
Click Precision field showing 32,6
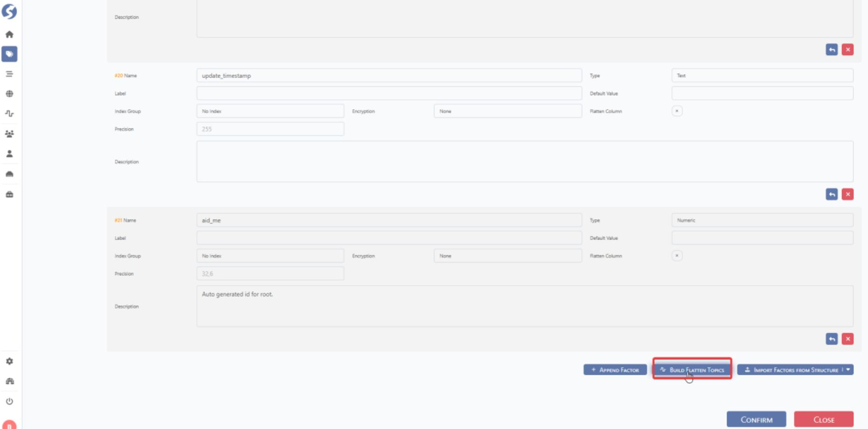click(270, 274)
